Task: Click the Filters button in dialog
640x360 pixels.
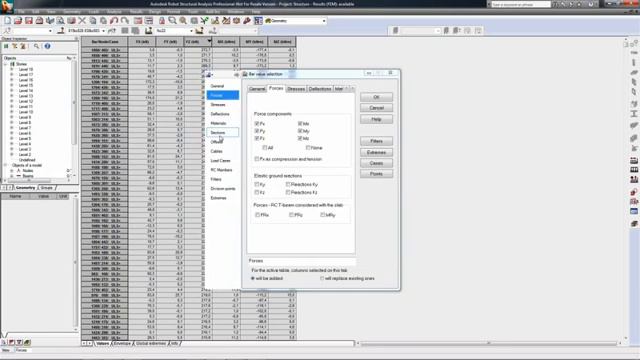Action: (376, 141)
